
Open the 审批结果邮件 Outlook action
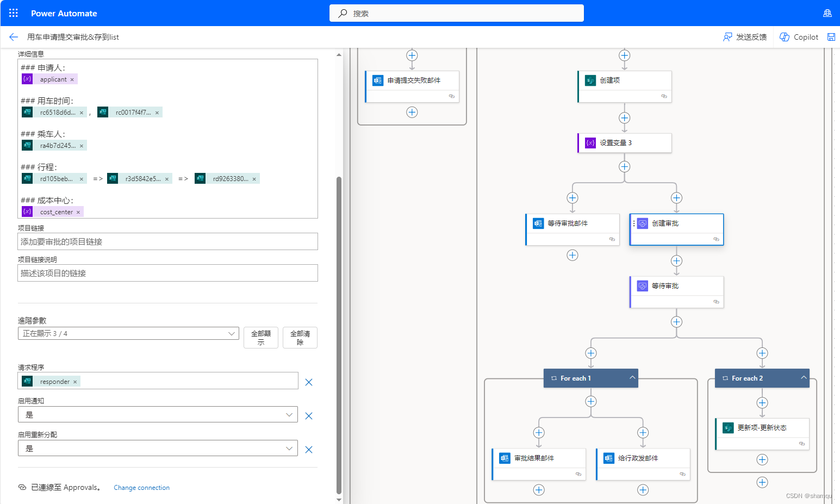538,458
